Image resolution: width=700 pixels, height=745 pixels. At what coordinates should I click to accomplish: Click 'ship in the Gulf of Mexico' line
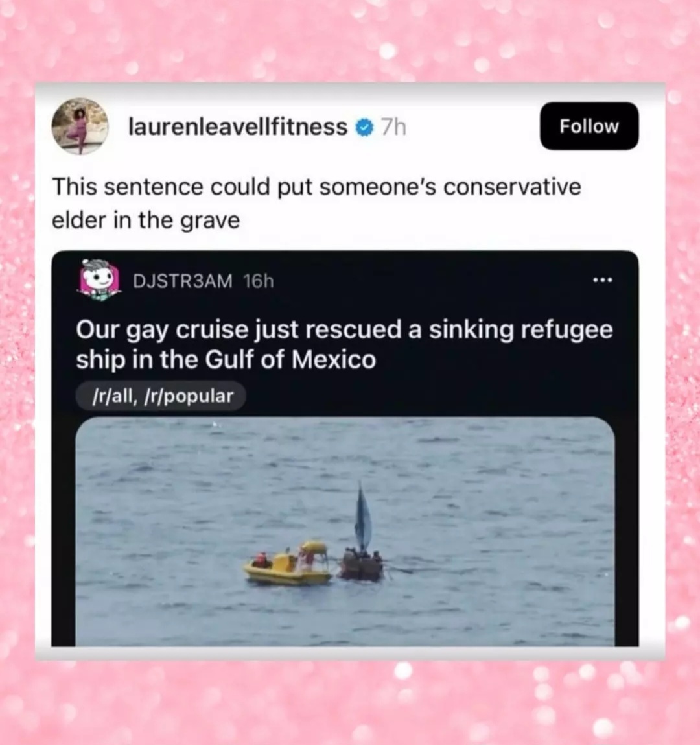pos(226,360)
